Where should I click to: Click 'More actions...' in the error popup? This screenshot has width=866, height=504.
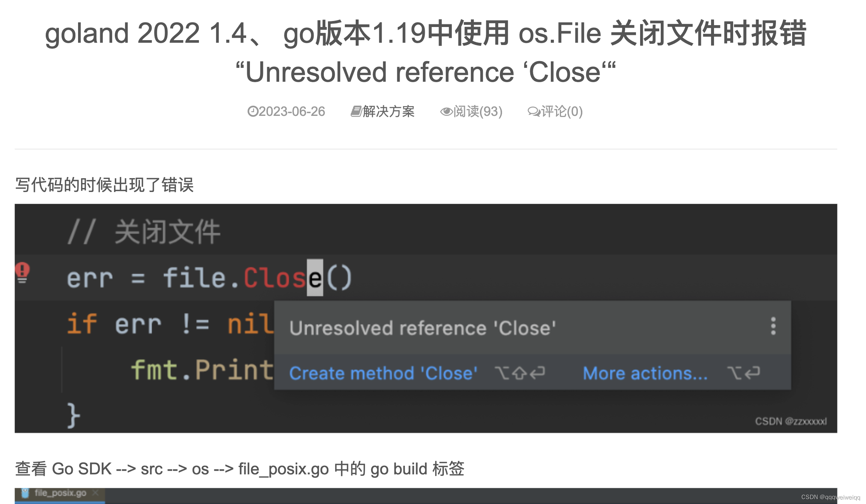point(645,373)
